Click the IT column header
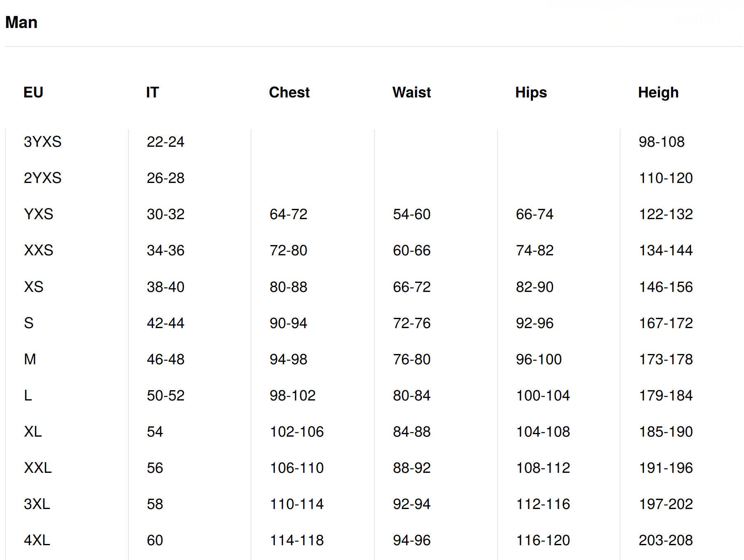The height and width of the screenshot is (560, 744). (152, 93)
